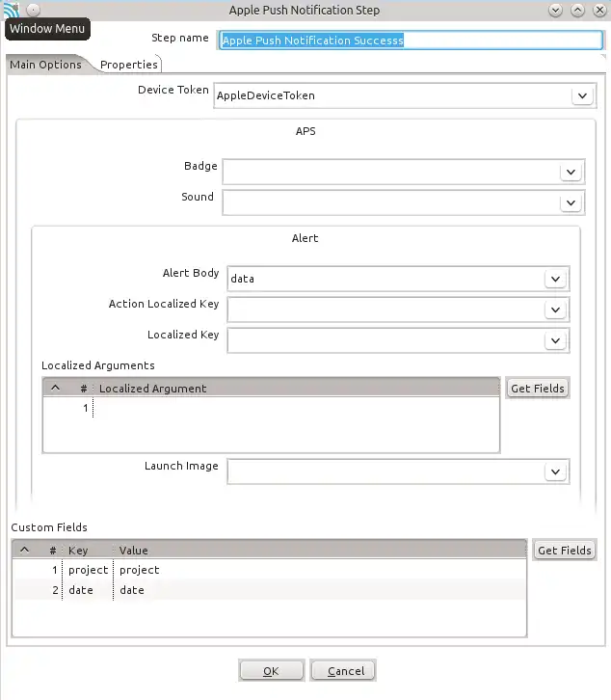Click the Value column header

point(320,551)
